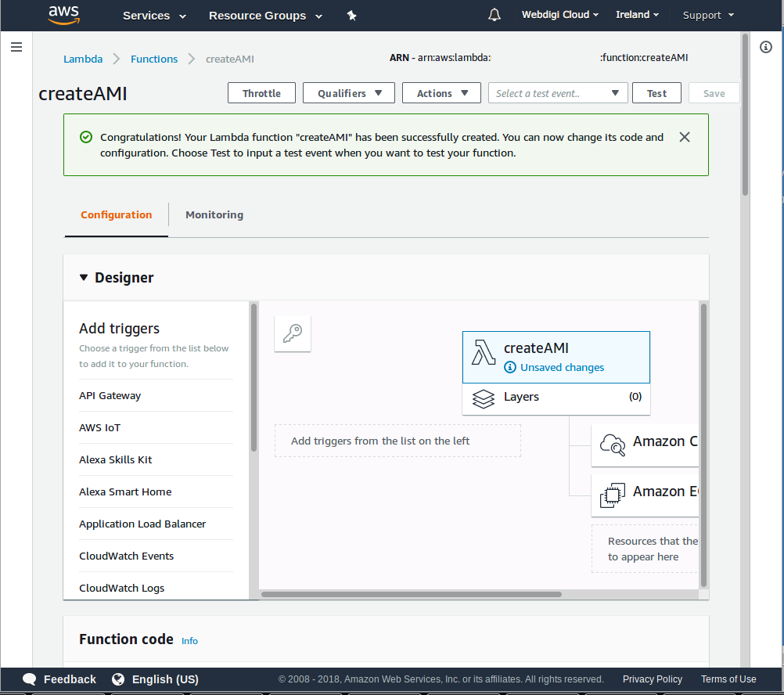Open the Terms of Use link

(x=728, y=679)
